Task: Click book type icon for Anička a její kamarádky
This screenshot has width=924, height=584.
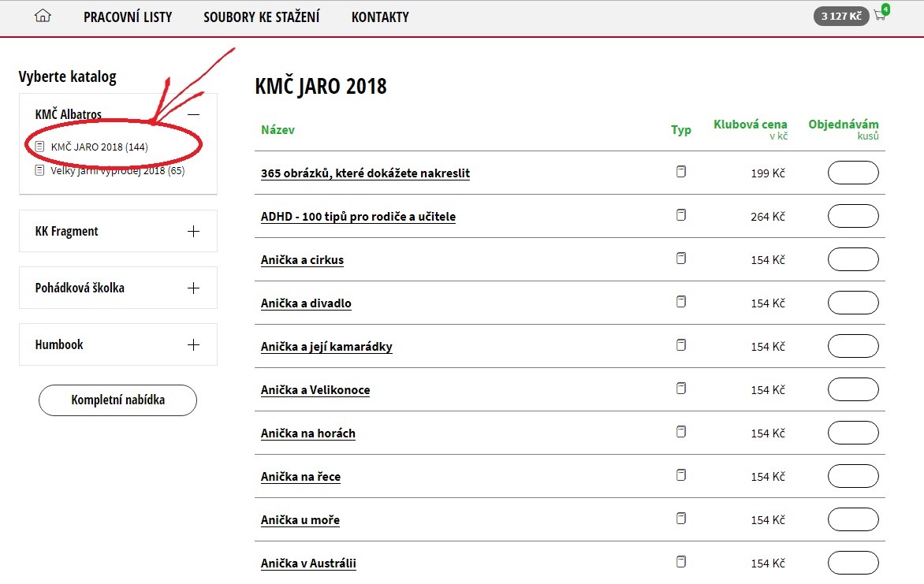Action: pyautogui.click(x=680, y=344)
